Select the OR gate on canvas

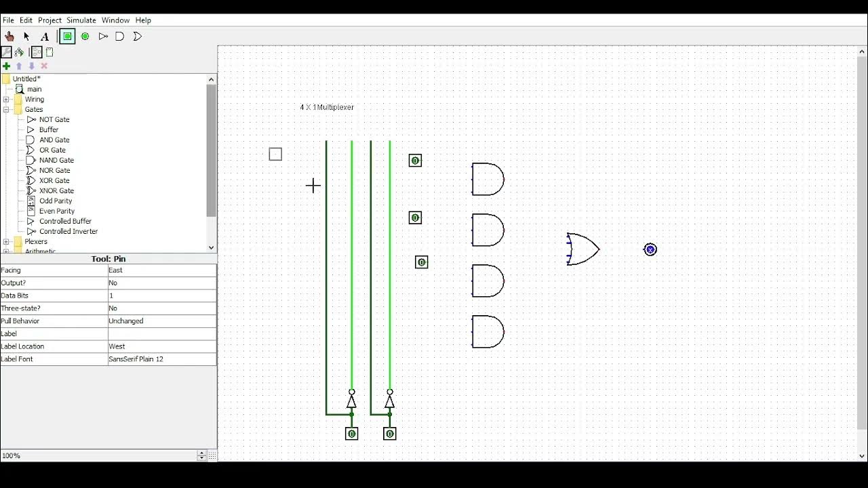583,249
